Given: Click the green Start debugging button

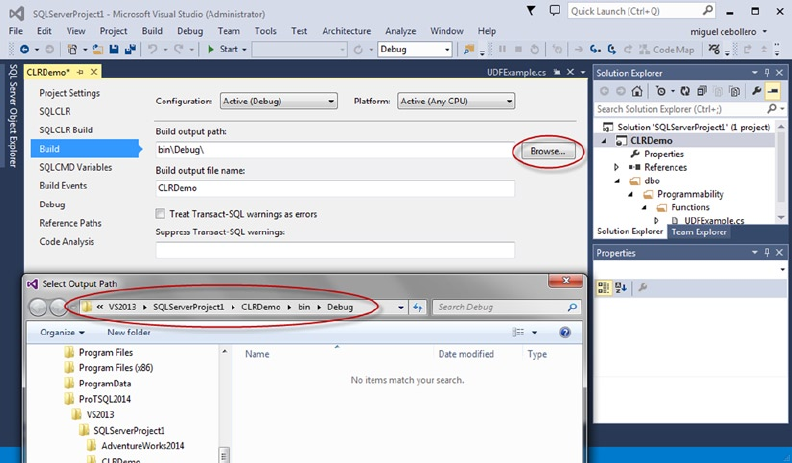Looking at the screenshot, I should click(x=224, y=49).
